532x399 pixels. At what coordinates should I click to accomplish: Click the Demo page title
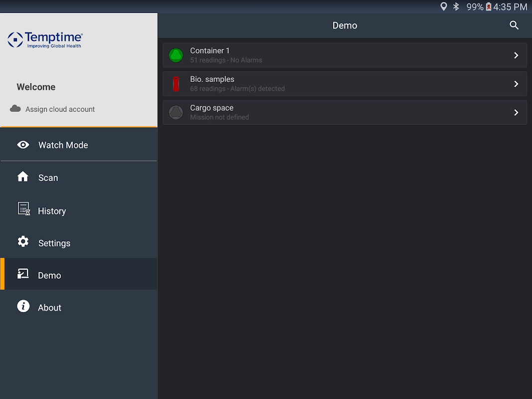tap(345, 25)
